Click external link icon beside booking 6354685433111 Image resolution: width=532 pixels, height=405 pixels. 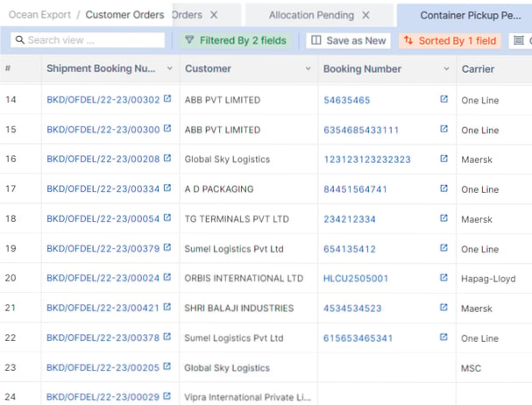pyautogui.click(x=443, y=129)
